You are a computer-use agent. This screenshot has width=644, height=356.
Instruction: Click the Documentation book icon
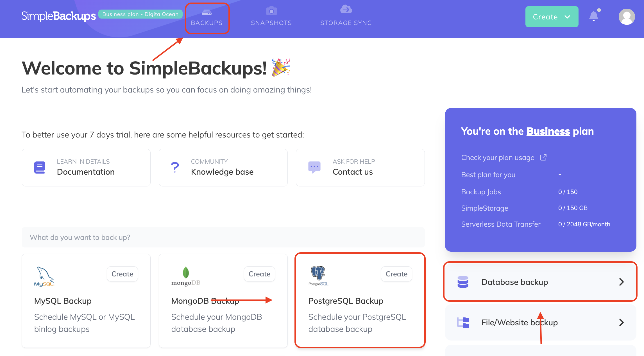pos(39,168)
